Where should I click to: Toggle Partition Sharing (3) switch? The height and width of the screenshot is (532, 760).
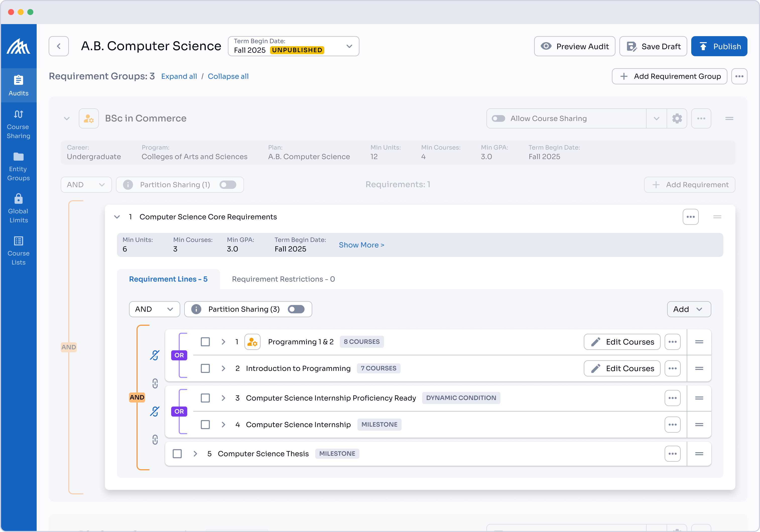(296, 309)
